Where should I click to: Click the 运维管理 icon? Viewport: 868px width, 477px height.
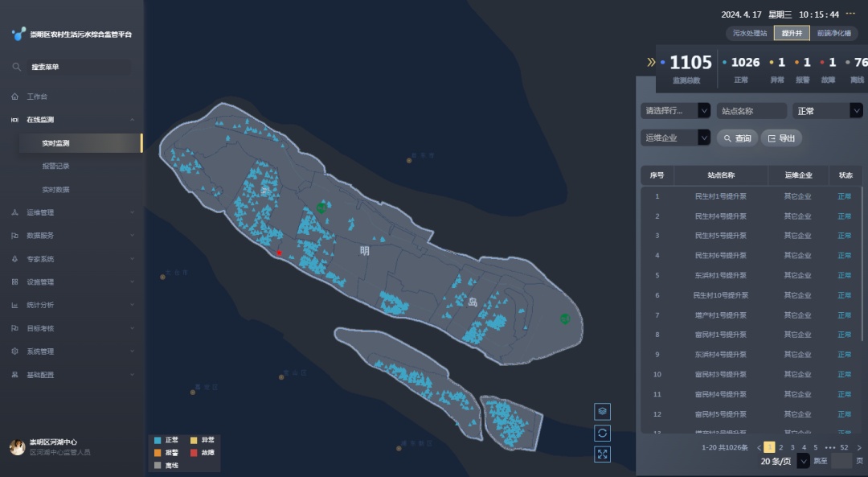[15, 212]
